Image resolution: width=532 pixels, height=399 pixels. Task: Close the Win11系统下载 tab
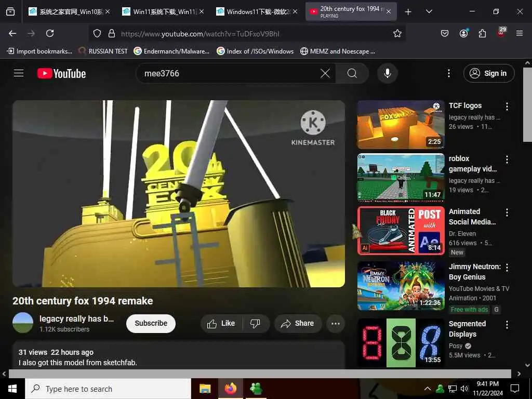point(202,11)
